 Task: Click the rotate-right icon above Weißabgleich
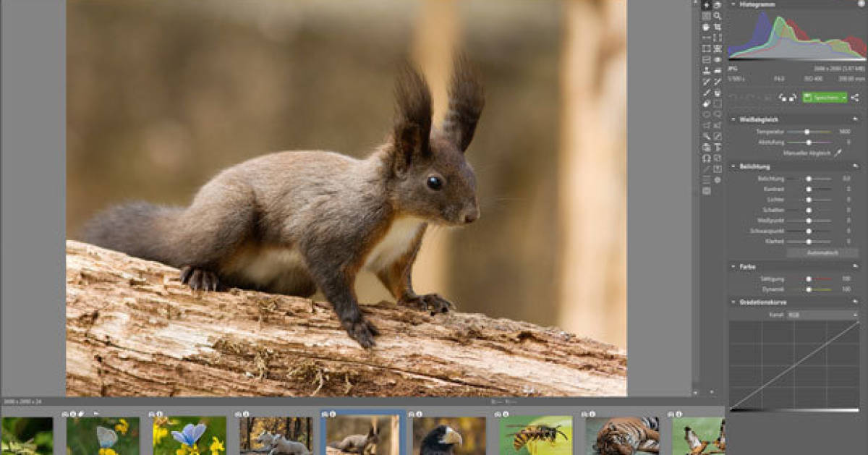[x=792, y=98]
